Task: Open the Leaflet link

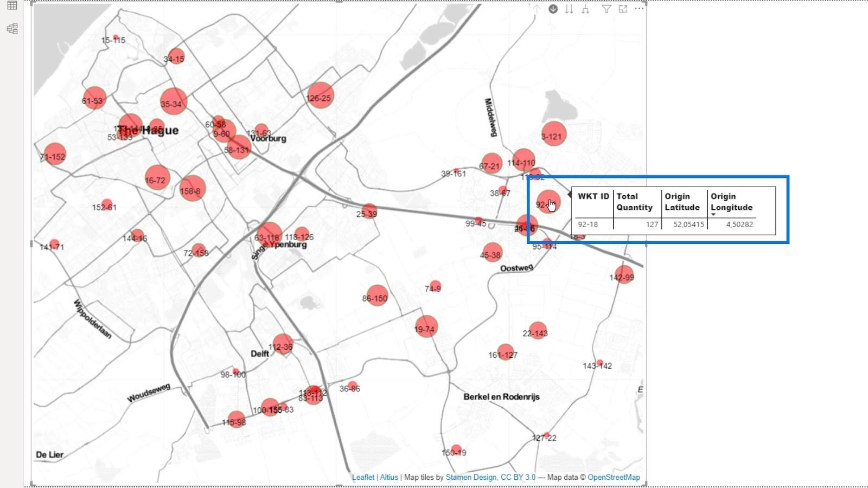Action: [363, 477]
